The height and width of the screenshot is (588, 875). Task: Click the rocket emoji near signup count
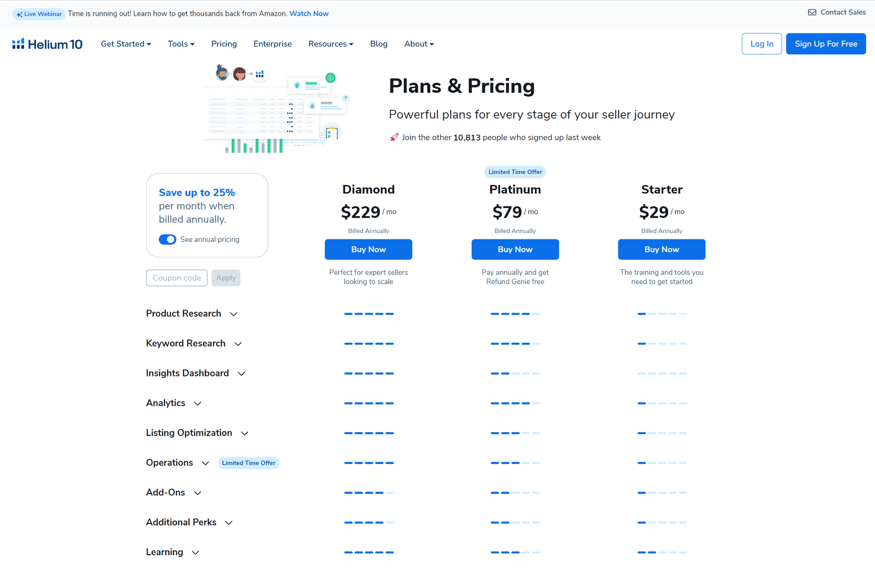[x=394, y=137]
